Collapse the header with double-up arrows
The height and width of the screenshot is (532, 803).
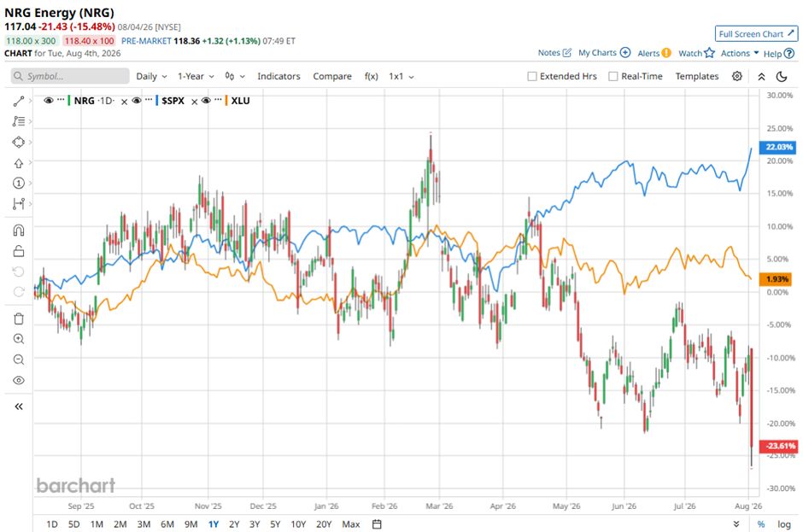(761, 76)
